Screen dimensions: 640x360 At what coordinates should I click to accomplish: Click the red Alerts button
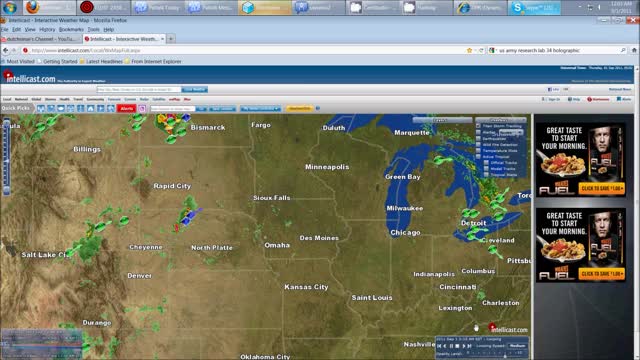(127, 109)
